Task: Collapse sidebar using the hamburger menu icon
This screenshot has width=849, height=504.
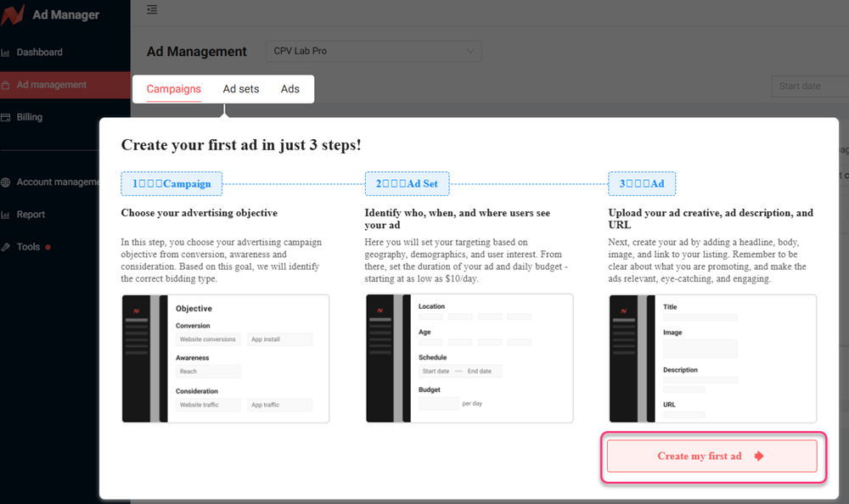Action: coord(152,9)
